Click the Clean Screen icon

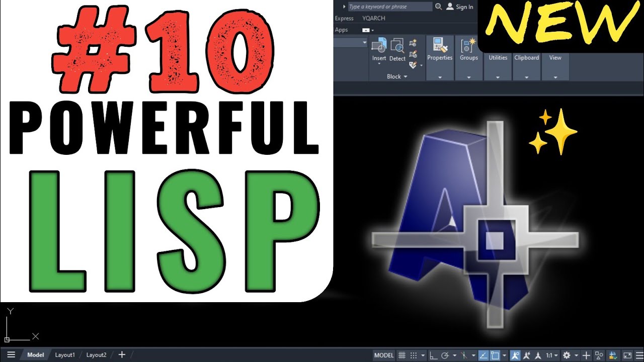coord(627,355)
